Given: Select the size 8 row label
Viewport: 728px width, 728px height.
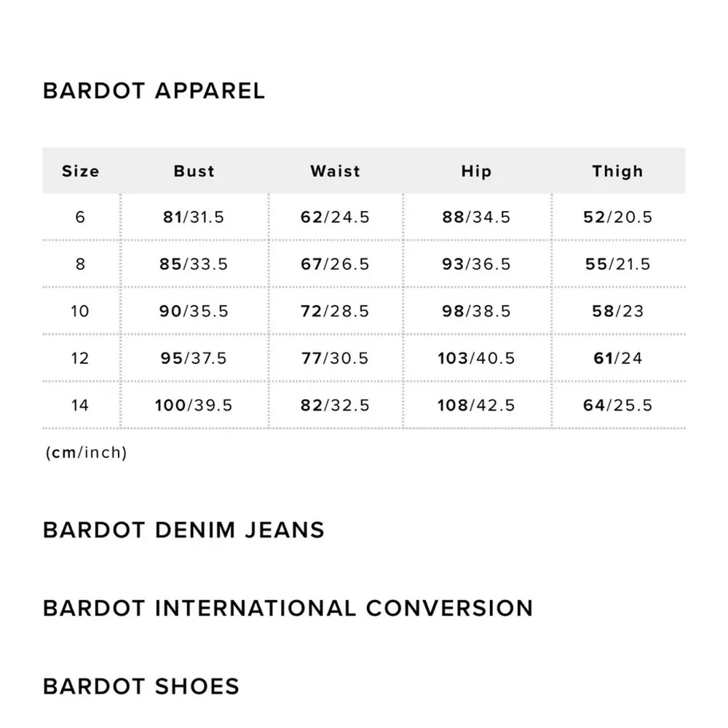Looking at the screenshot, I should coord(80,264).
